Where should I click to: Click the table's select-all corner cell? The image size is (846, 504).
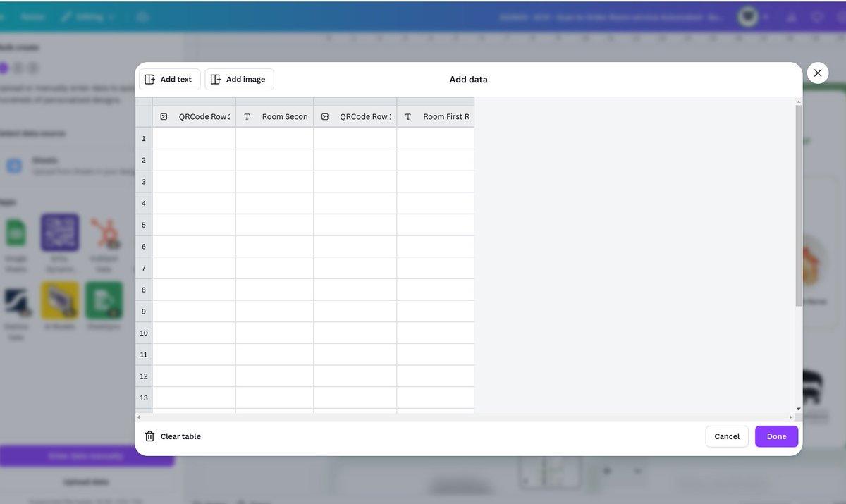click(144, 117)
